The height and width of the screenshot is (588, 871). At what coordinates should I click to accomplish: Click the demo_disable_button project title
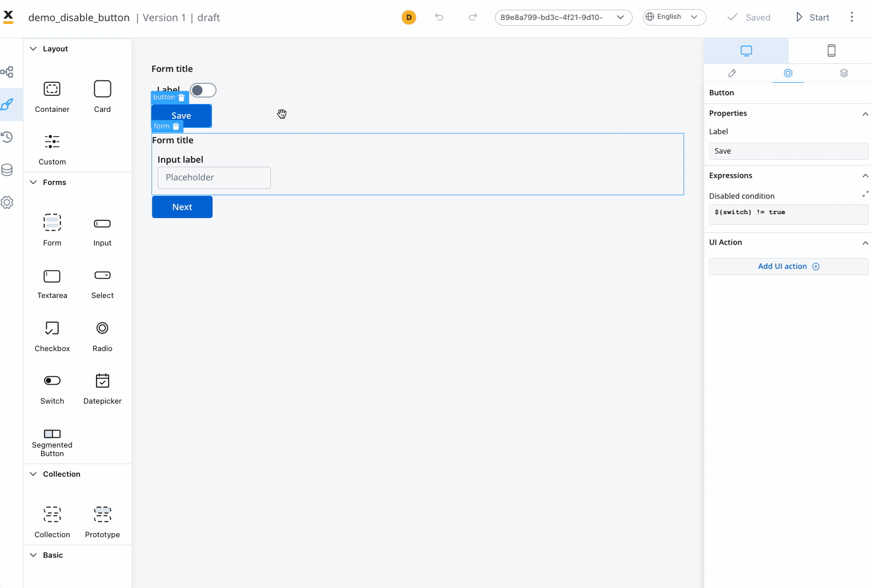point(79,18)
